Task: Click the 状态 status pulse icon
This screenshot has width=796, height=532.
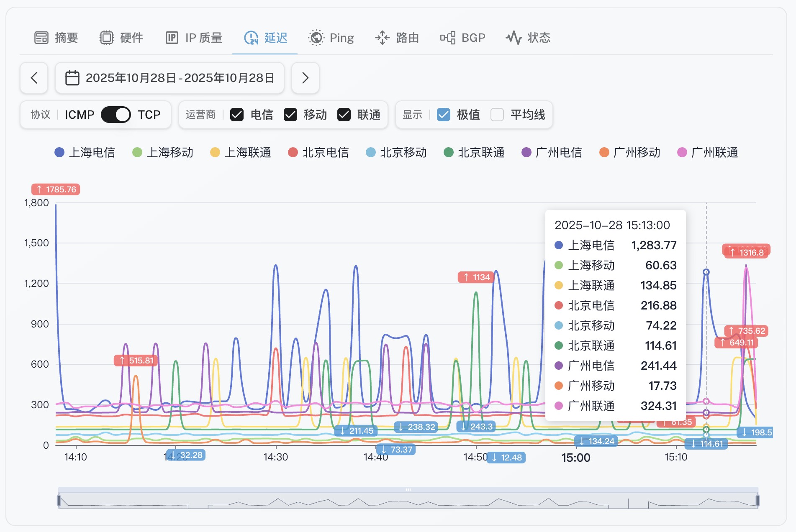Action: coord(514,38)
